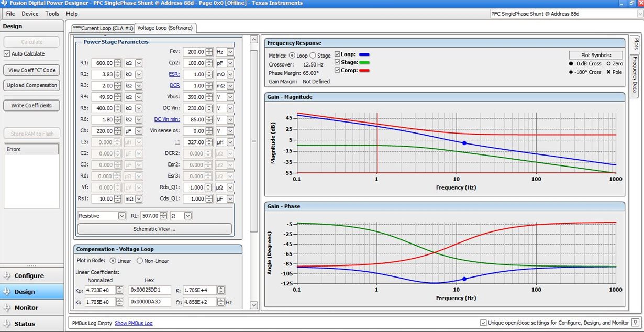The height and width of the screenshot is (332, 644).
Task: Click the green Stage color swatch
Action: click(364, 62)
